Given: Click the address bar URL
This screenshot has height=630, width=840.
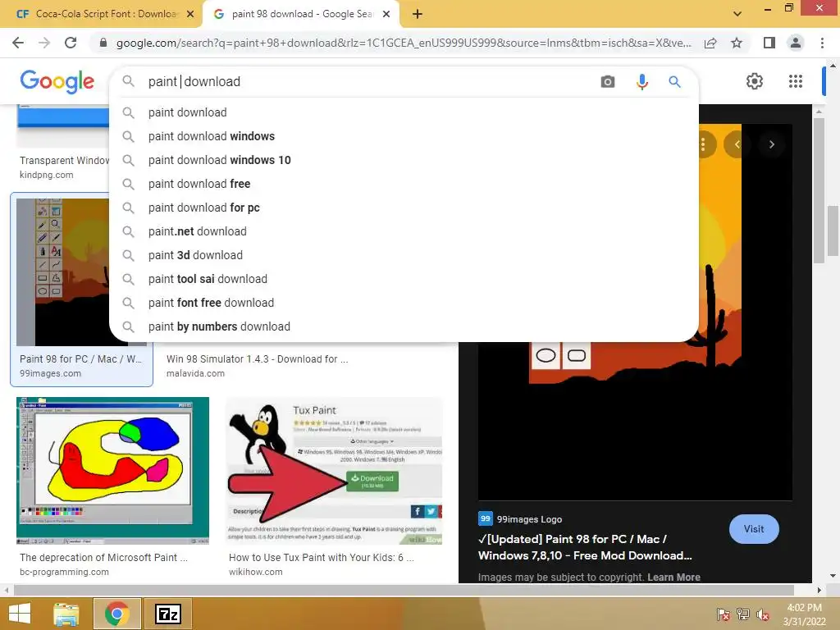Looking at the screenshot, I should 403,43.
